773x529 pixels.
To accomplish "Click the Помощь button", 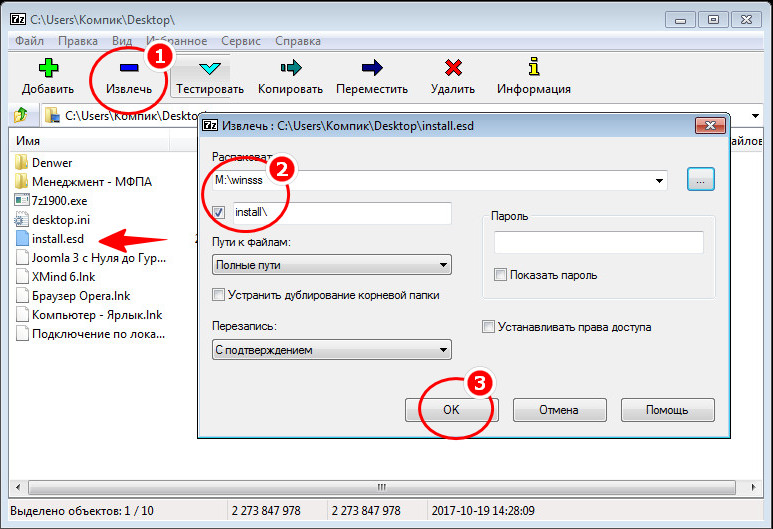I will pyautogui.click(x=668, y=410).
